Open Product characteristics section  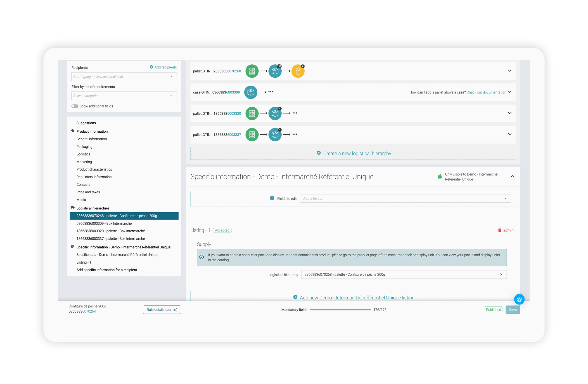pyautogui.click(x=94, y=170)
